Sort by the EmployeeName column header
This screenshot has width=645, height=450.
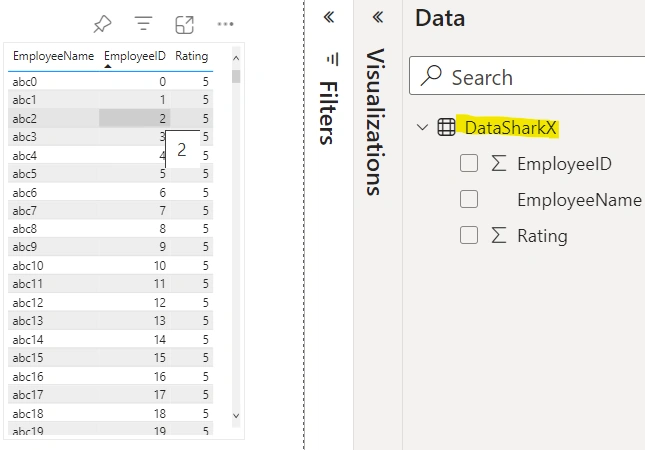(53, 56)
